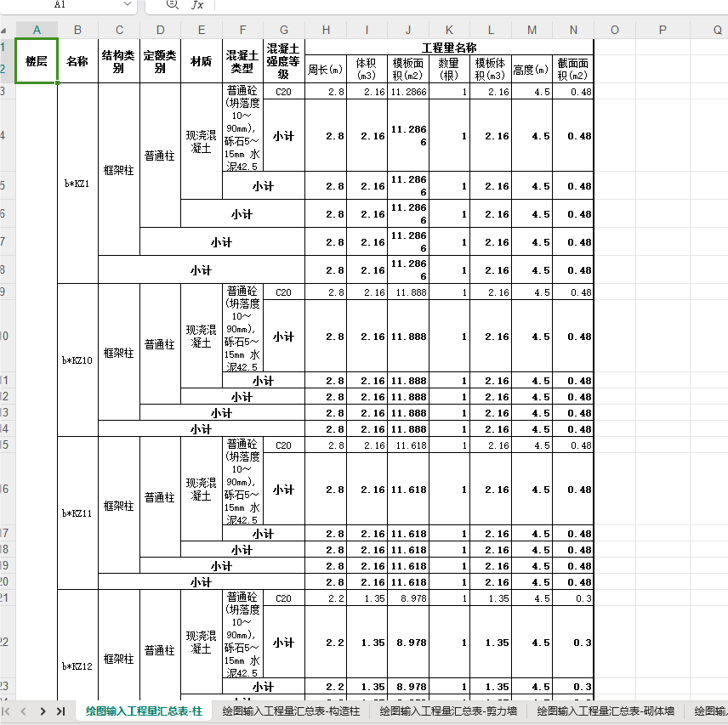Click the 混凝土类型 header cell
Image resolution: width=728 pixels, height=725 pixels.
click(243, 61)
